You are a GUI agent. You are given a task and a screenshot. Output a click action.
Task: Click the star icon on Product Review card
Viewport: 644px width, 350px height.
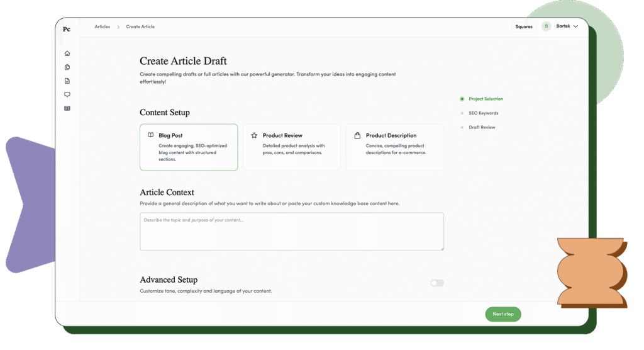(x=254, y=135)
